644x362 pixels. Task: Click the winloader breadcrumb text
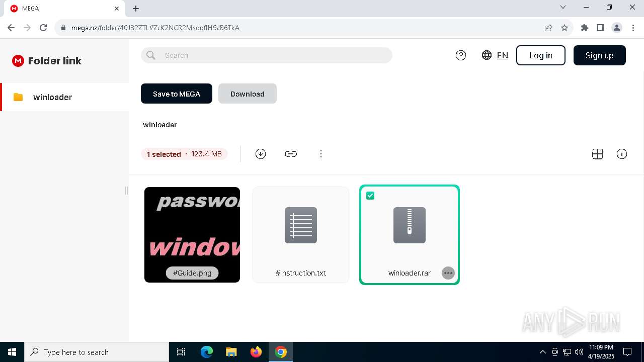(x=160, y=125)
